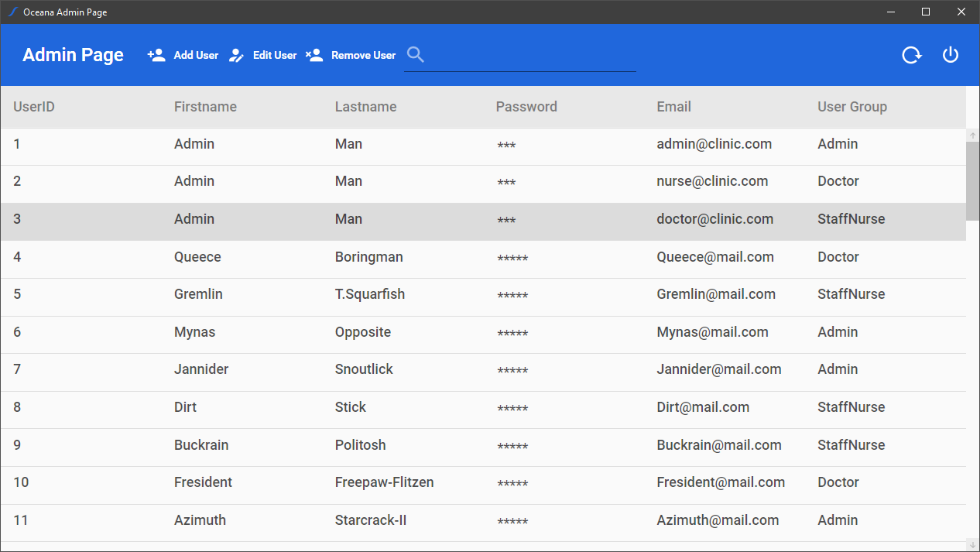Click the Freepaw-Flitzen lastname cell

(x=384, y=482)
